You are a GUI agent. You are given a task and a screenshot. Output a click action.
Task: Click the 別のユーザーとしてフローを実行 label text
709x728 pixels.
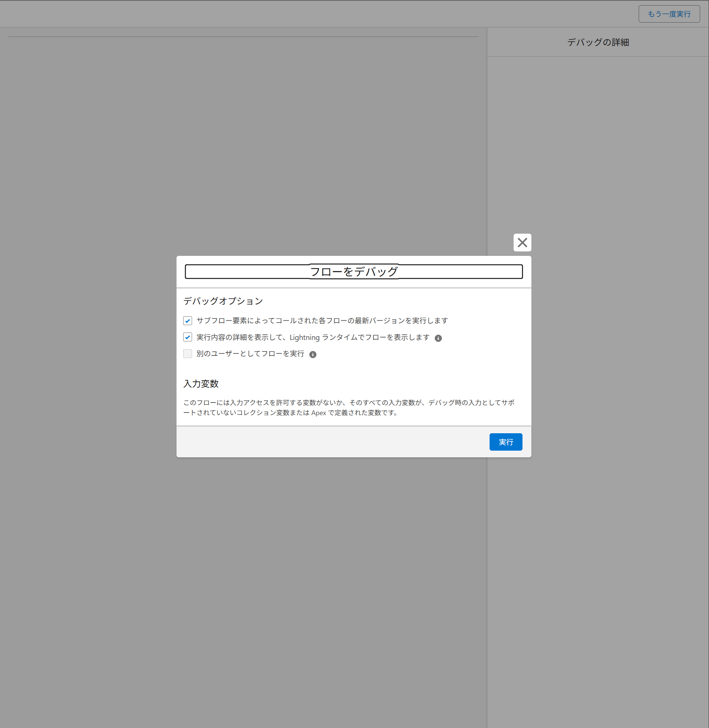tap(250, 354)
